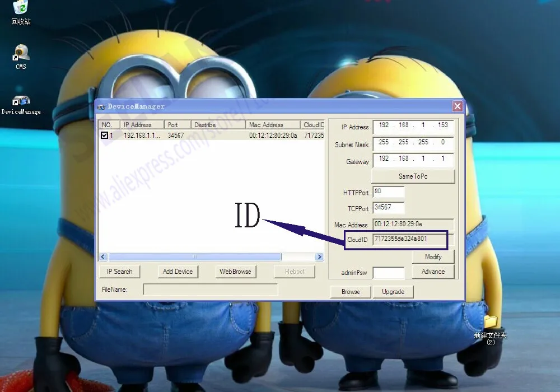Click the adminPsw password field
This screenshot has height=392, width=560.
coord(389,273)
